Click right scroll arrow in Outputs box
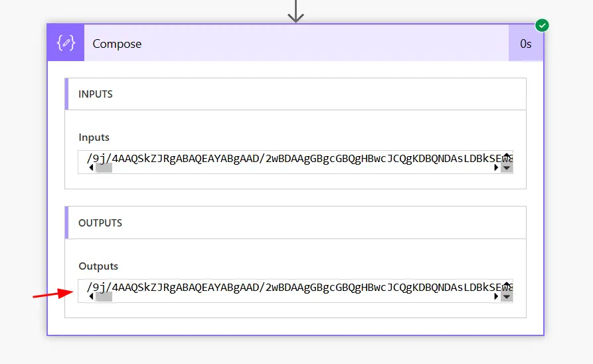Viewport: 593px width, 364px height. (x=496, y=297)
